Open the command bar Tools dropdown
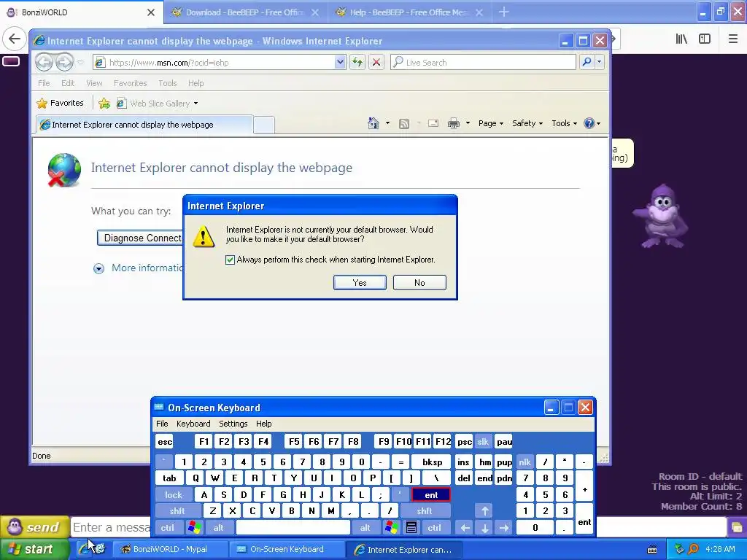 click(x=564, y=123)
